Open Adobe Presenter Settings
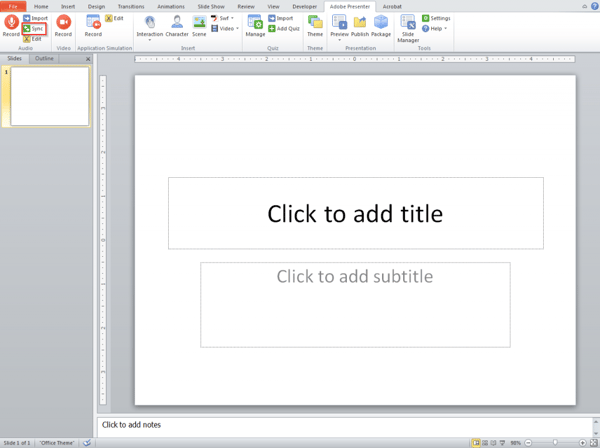 point(436,18)
